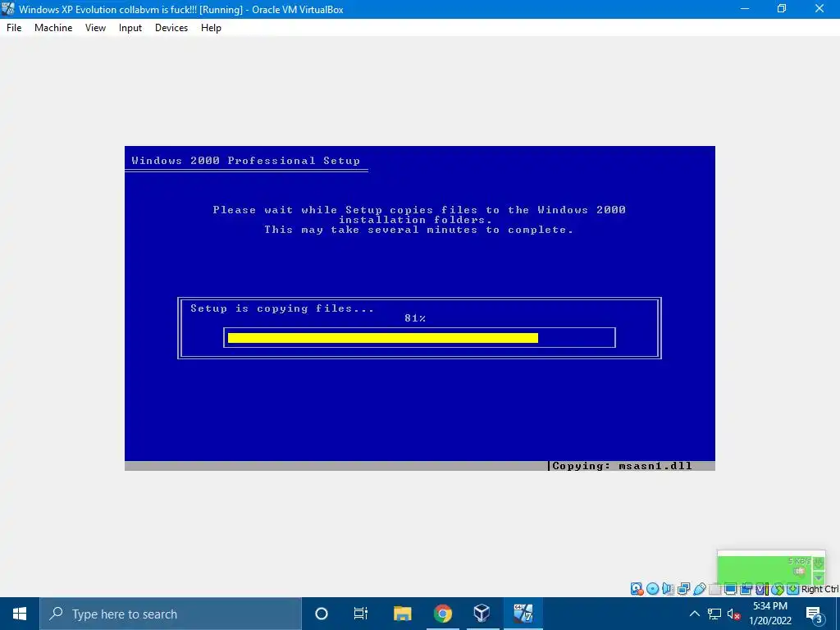
Task: Open the notification center icon
Action: pyautogui.click(x=814, y=614)
